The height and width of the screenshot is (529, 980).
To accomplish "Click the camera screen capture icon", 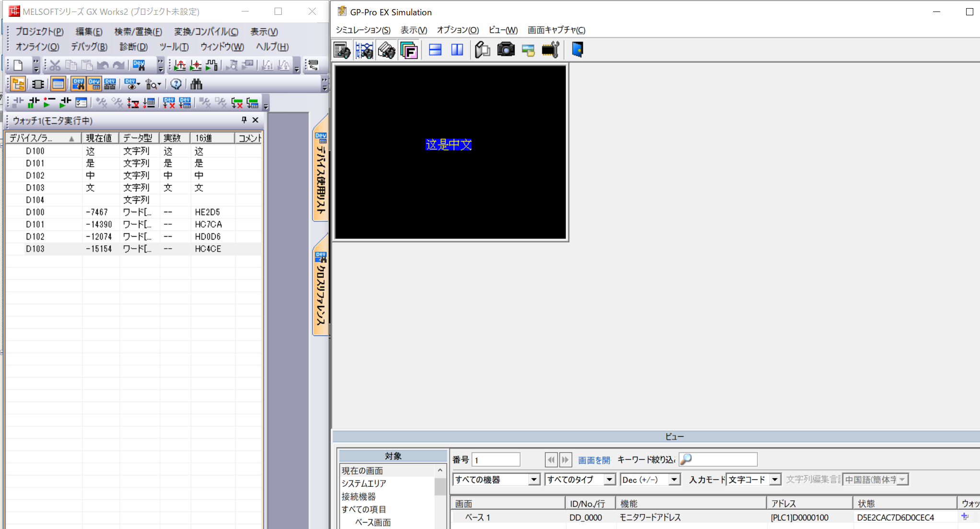I will (505, 50).
